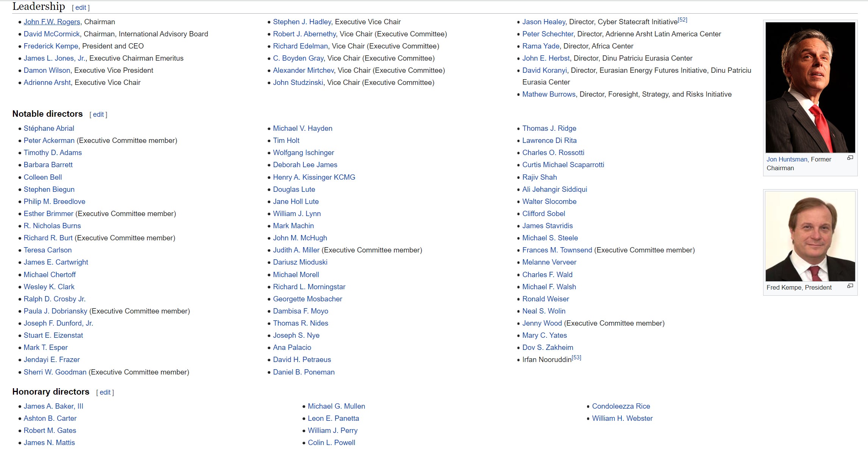This screenshot has height=453, width=868.
Task: Open John Studzinski article
Action: point(298,83)
